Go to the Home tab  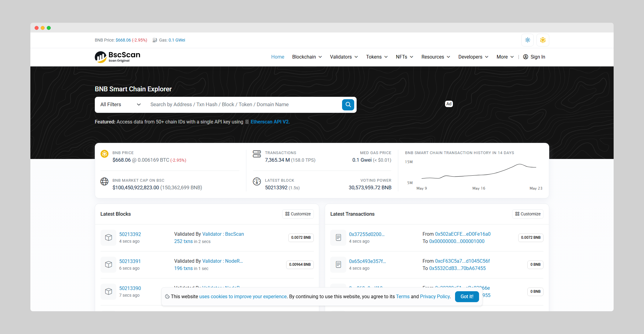pyautogui.click(x=278, y=57)
